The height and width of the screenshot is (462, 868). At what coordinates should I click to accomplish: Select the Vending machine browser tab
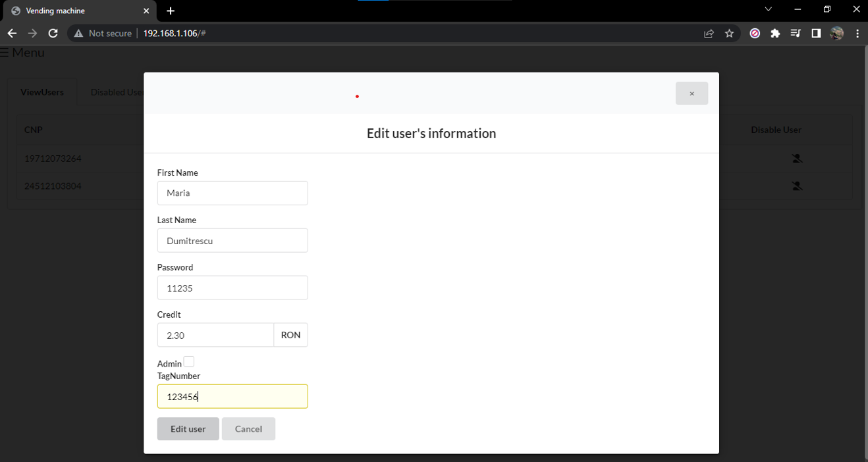pyautogui.click(x=80, y=11)
